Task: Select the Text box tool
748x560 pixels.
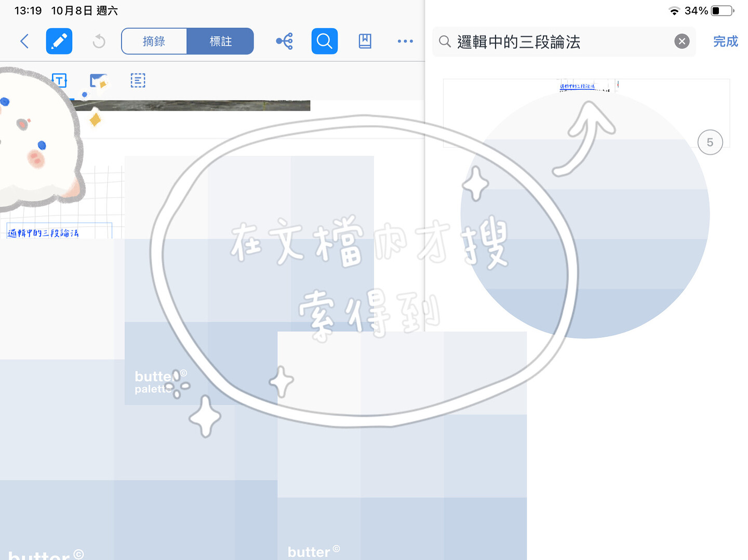Action: point(60,80)
